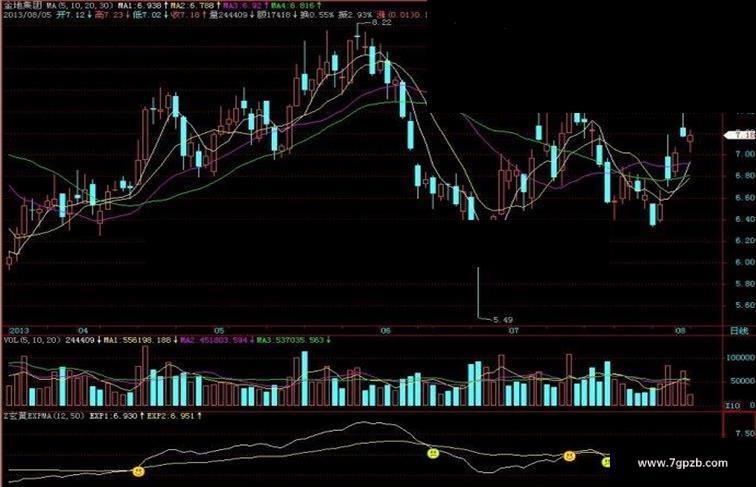The width and height of the screenshot is (756, 487).
Task: Click the 7.00 price axis label
Action: pos(745,154)
